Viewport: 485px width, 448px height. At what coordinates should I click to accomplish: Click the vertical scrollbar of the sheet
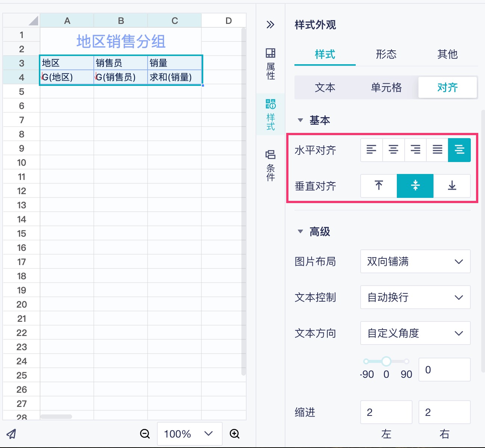(x=244, y=202)
